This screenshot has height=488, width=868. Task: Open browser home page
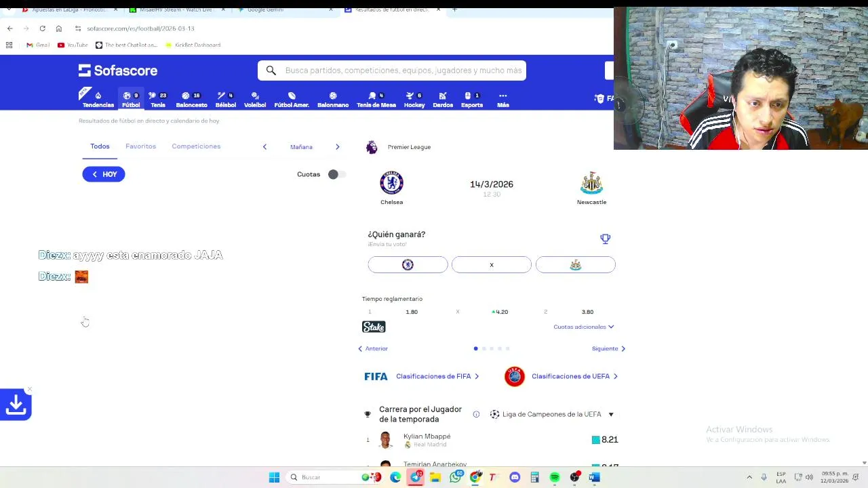click(59, 28)
